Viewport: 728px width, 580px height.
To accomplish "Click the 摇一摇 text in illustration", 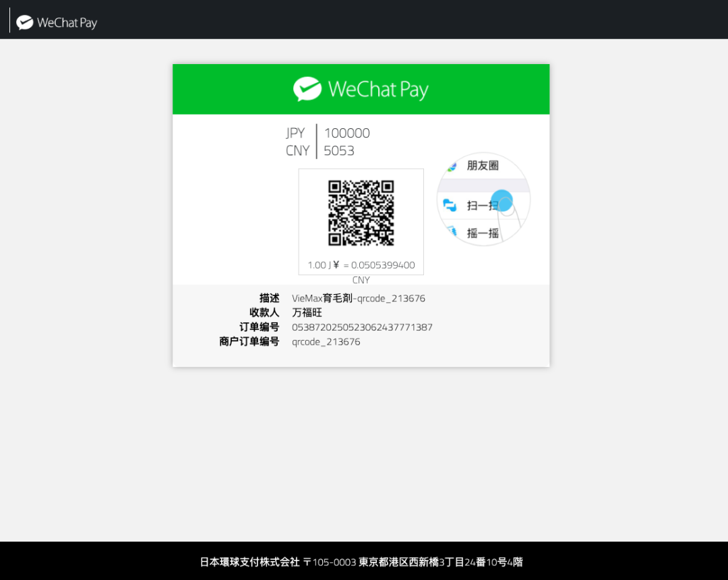I will click(483, 233).
